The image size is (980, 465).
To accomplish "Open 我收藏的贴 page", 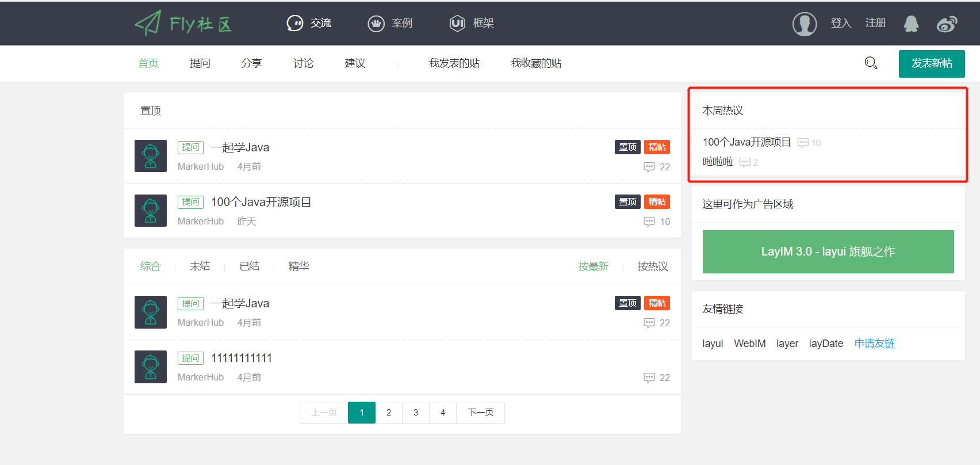I will click(536, 63).
